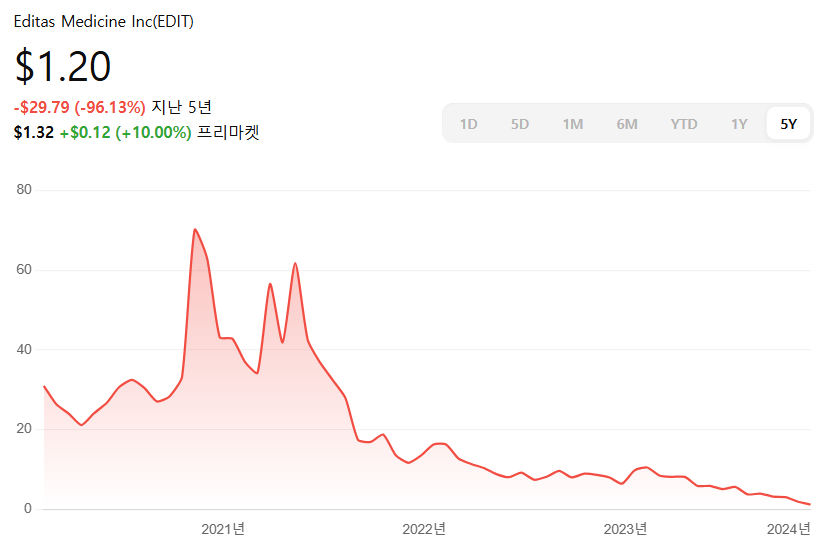840x547 pixels.
Task: Click the 지난 5년 period label
Action: coord(182,107)
